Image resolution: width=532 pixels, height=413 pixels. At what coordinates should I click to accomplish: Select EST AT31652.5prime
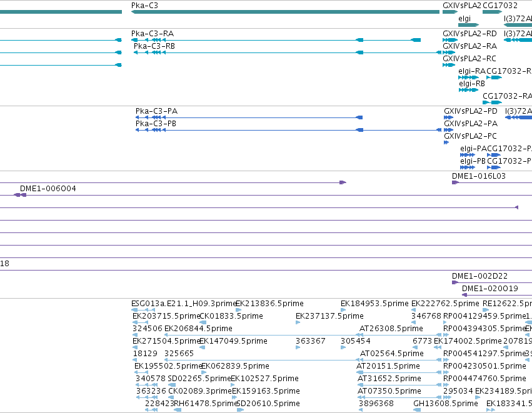click(389, 379)
